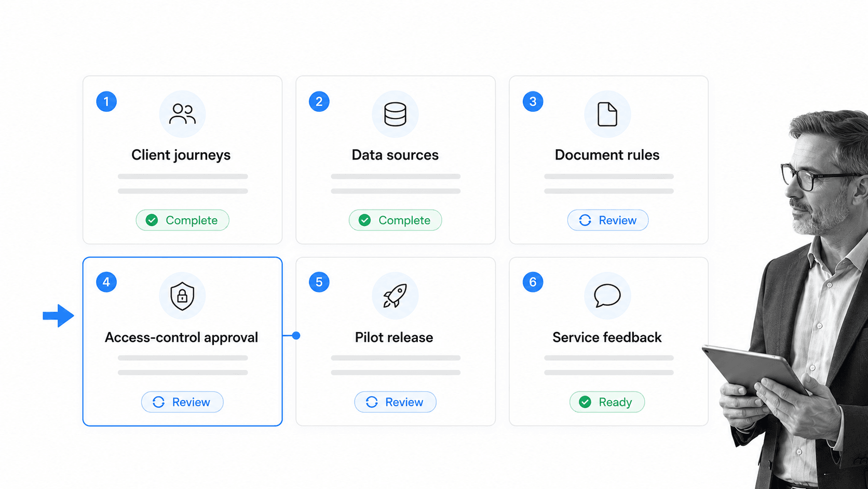
Task: Click the Client journeys people icon
Action: click(x=182, y=114)
